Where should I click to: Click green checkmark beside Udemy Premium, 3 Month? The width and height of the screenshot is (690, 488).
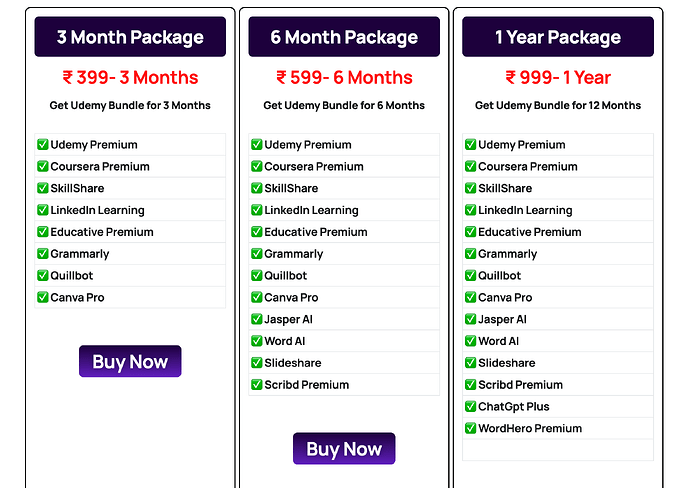[x=43, y=145]
